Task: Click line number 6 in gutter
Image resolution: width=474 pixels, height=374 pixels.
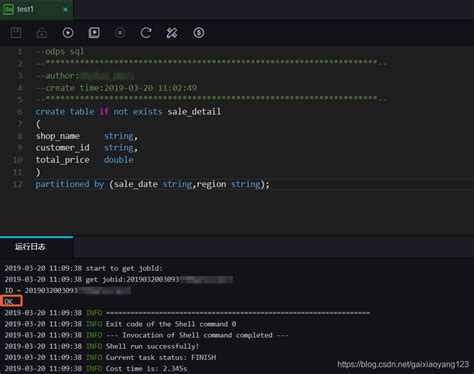Action: (20, 112)
